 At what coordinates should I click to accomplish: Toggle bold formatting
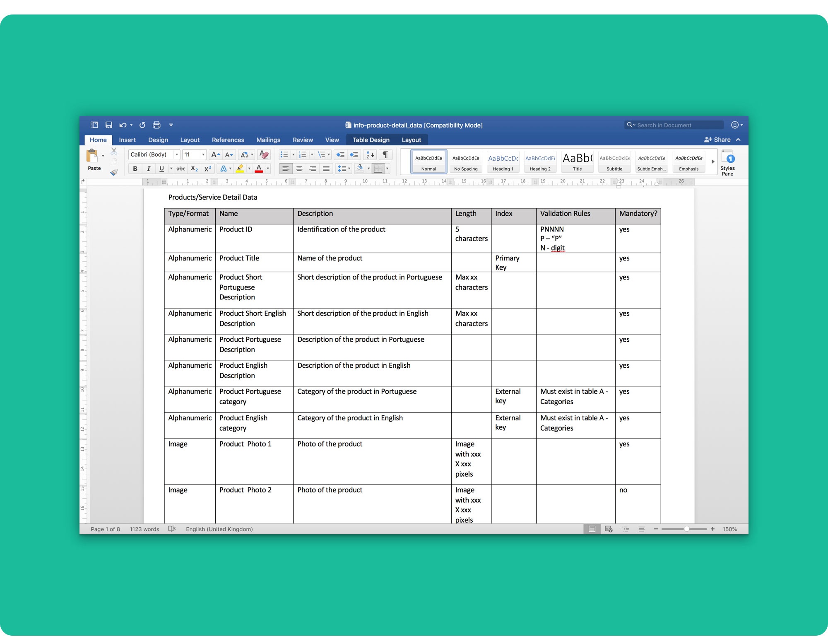click(135, 169)
